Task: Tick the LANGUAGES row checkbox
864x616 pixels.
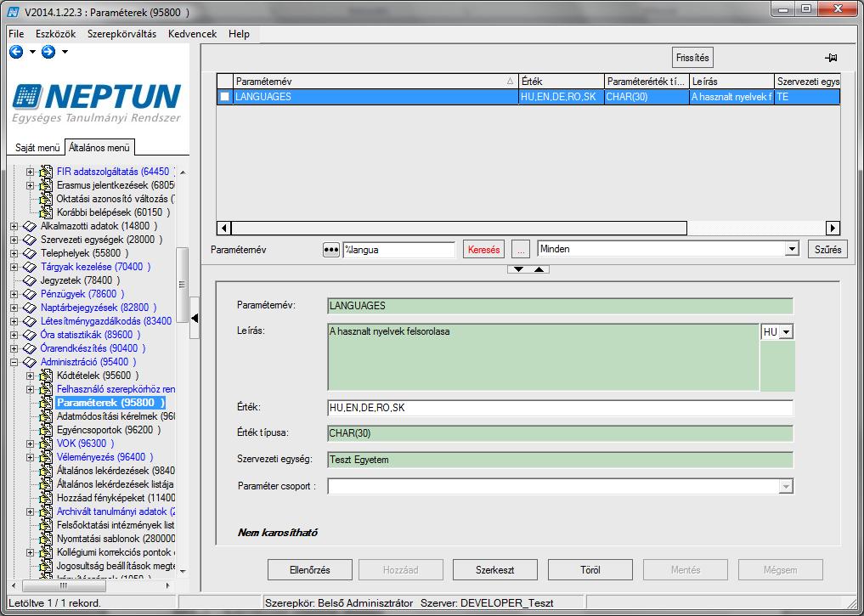Action: pos(224,96)
